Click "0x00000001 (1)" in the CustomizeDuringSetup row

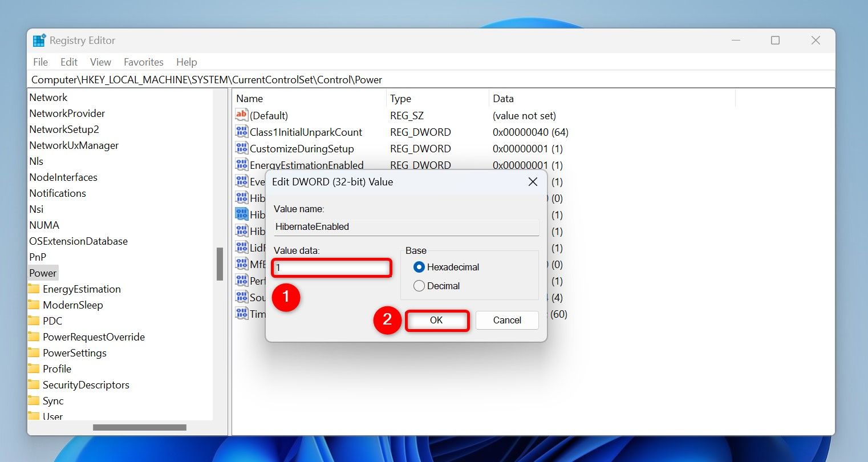click(x=528, y=149)
